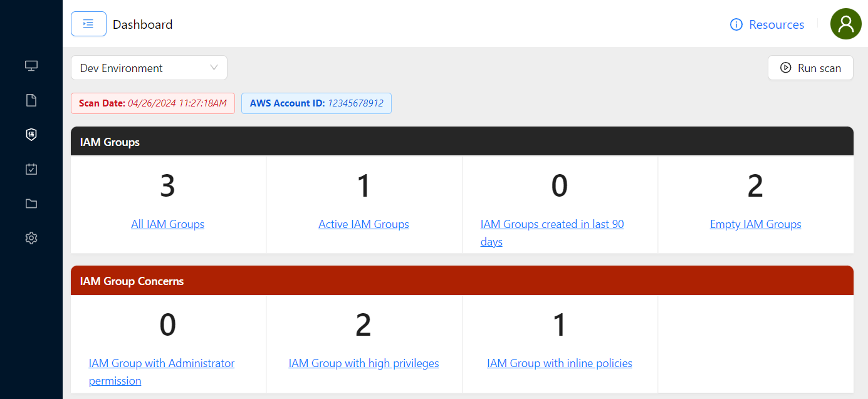The height and width of the screenshot is (399, 868).
Task: Toggle the sidebar with the hamburger menu button
Action: [88, 23]
